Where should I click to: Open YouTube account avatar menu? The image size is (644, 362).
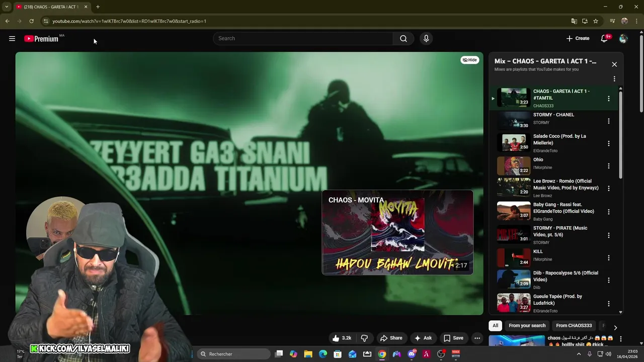623,38
